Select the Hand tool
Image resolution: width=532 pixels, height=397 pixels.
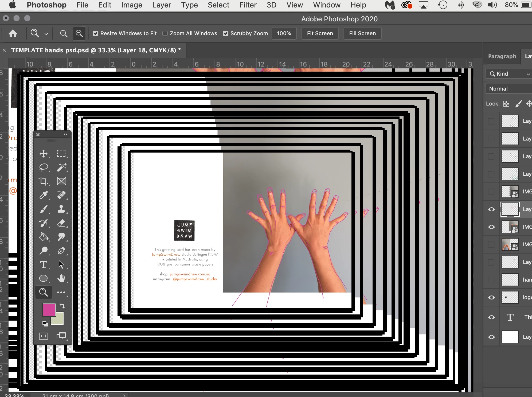point(61,278)
